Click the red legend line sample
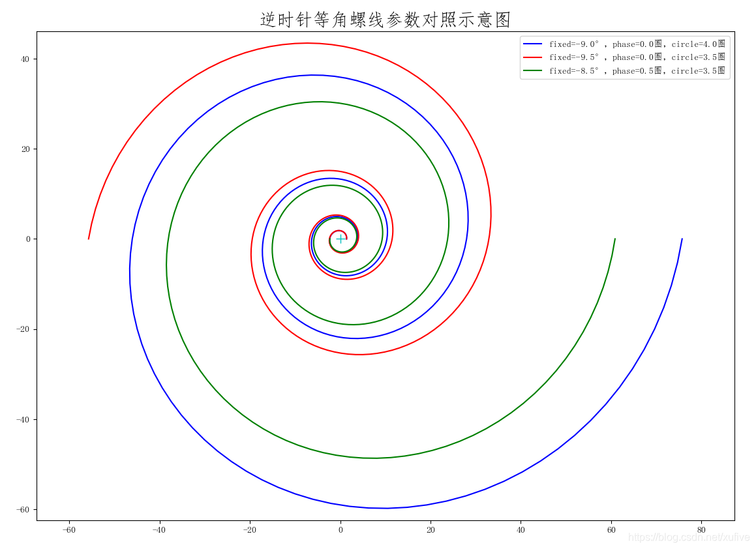This screenshot has height=549, width=756. point(533,57)
